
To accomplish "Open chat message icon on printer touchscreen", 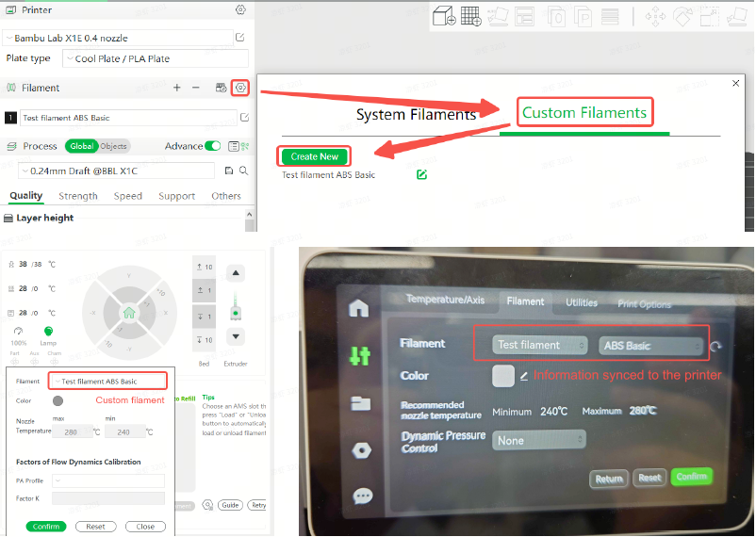I will 363,496.
